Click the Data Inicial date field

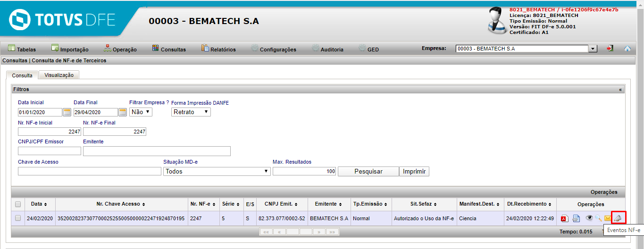[x=40, y=112]
